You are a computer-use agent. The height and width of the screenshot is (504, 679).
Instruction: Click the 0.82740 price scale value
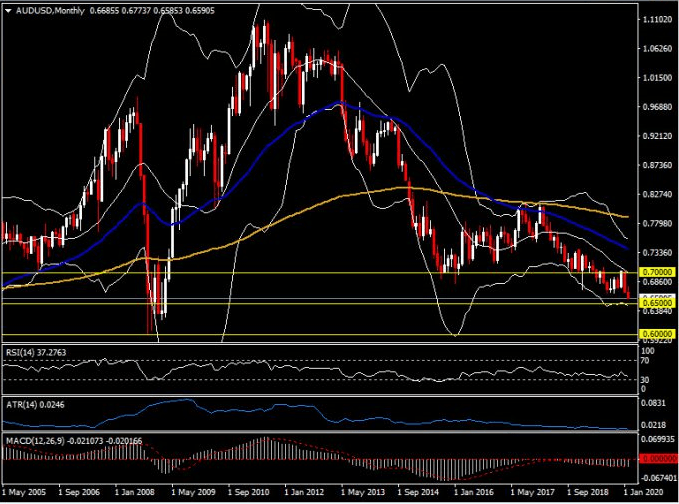point(657,194)
